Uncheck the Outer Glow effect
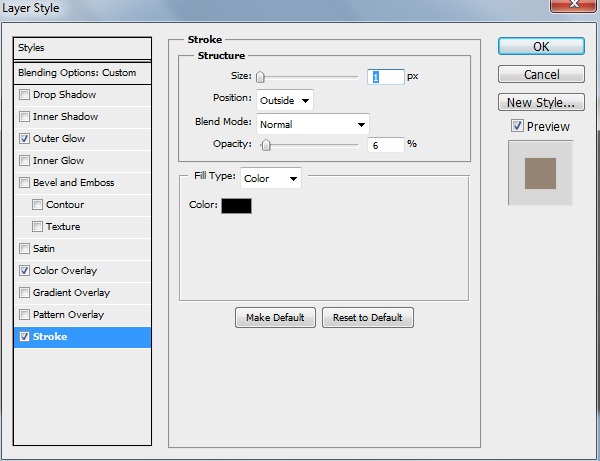Screen dimensions: 600x461 [24, 139]
